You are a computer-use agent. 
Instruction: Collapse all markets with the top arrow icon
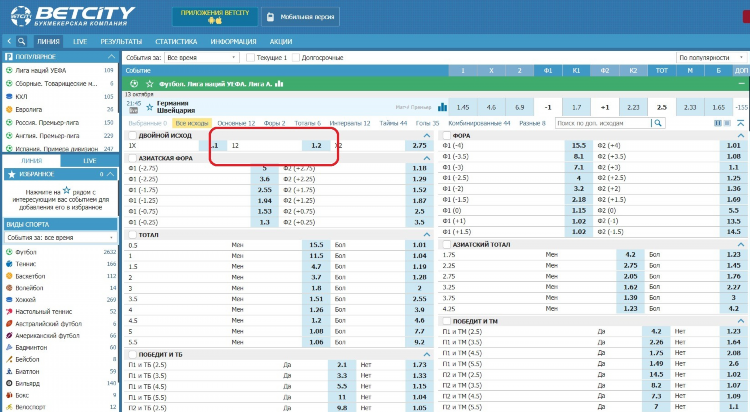pyautogui.click(x=741, y=123)
